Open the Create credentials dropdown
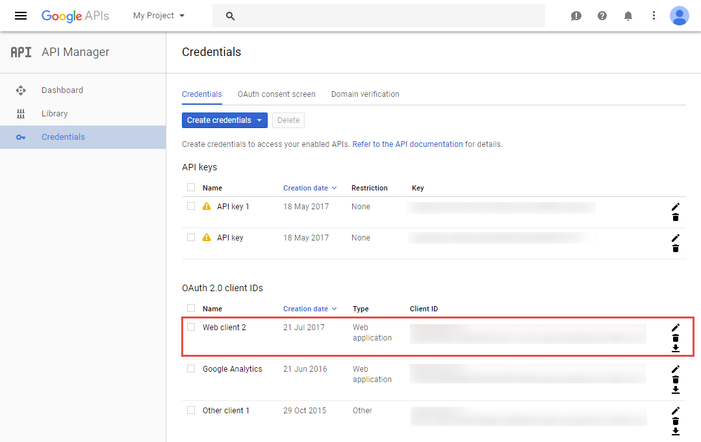 point(225,120)
